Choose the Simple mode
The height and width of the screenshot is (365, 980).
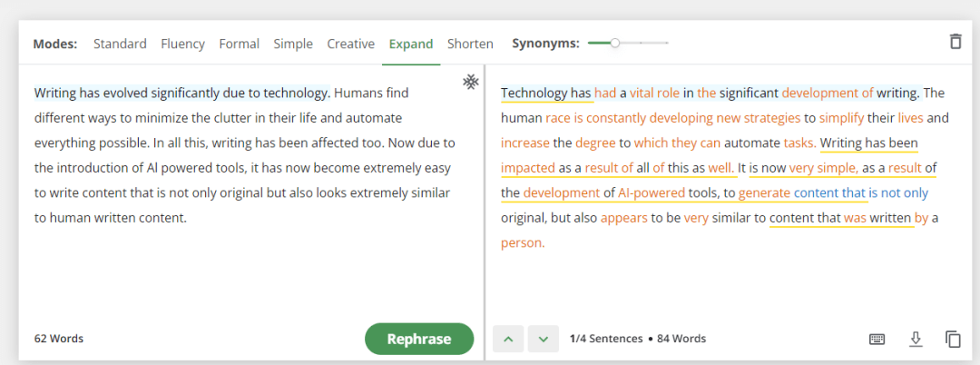click(x=293, y=44)
